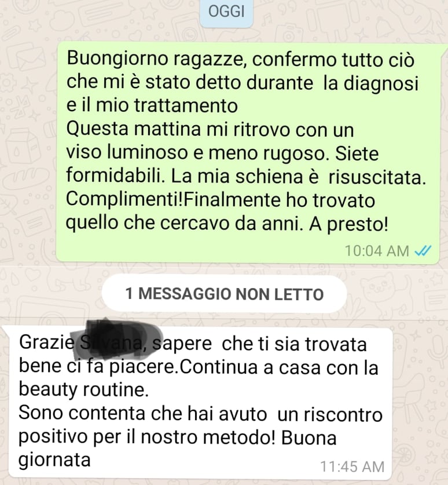Click the black scribble covering the name
The width and height of the screenshot is (448, 485).
tap(116, 339)
